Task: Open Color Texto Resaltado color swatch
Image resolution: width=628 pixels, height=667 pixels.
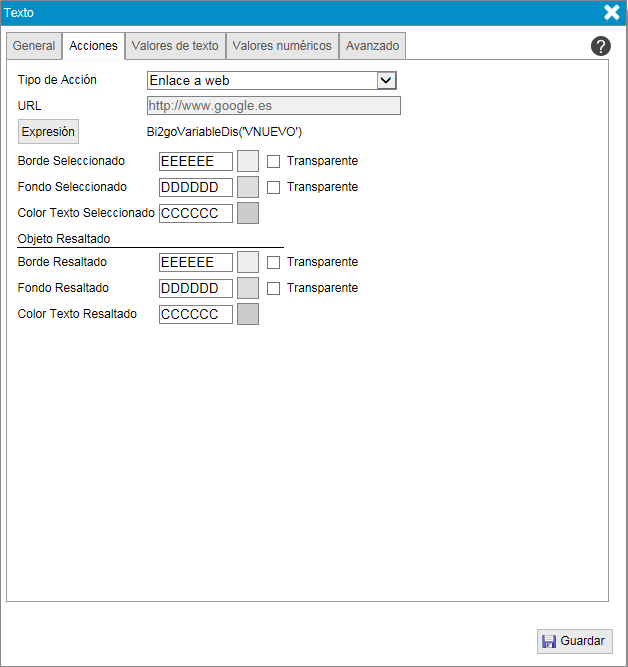Action: point(248,314)
